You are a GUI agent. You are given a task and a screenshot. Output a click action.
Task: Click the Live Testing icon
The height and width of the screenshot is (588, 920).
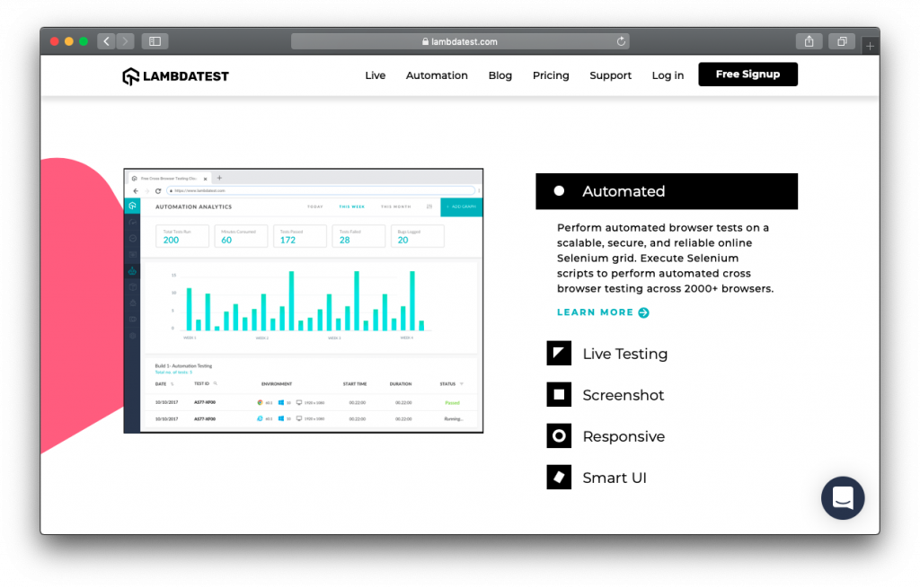click(x=559, y=354)
